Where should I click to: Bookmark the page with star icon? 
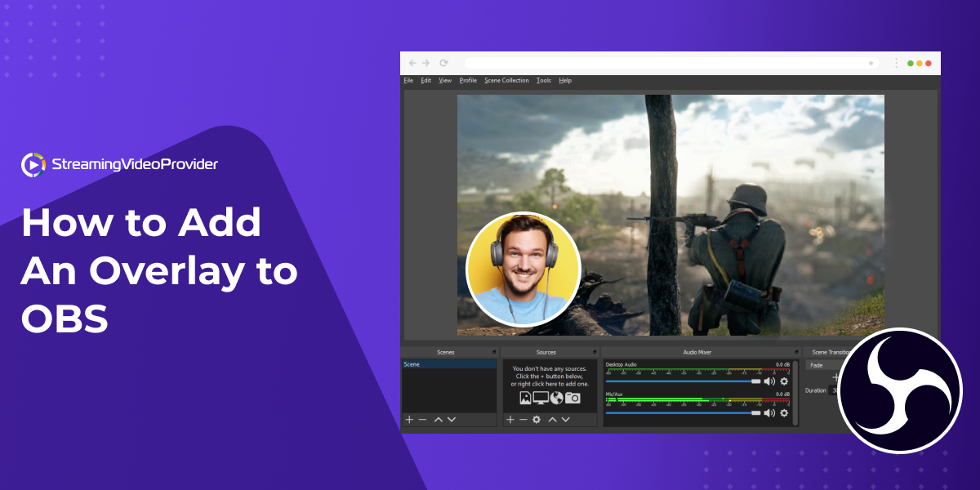point(871,63)
